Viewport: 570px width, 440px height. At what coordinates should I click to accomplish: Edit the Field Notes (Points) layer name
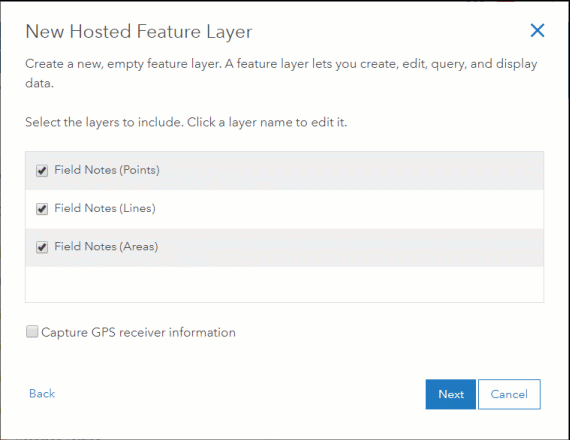pyautogui.click(x=107, y=170)
